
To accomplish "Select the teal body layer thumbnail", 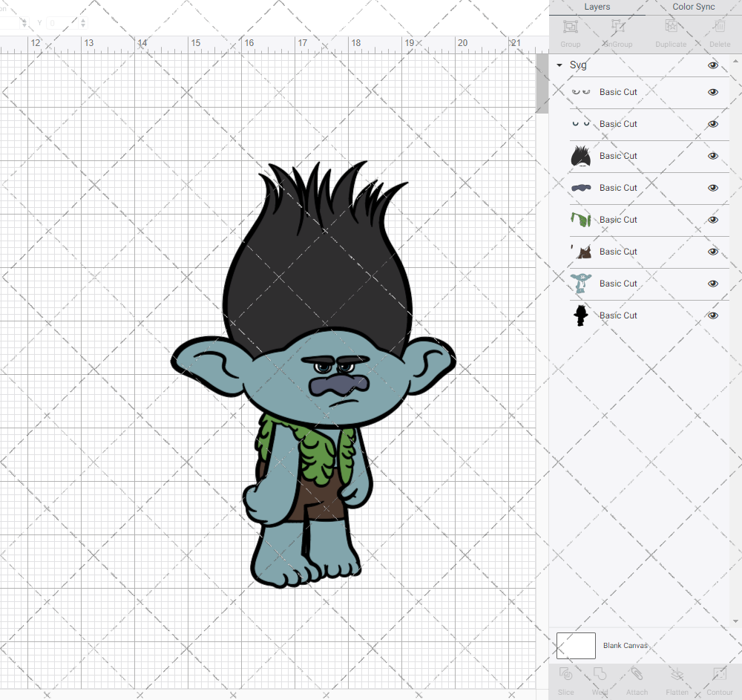I will [581, 284].
